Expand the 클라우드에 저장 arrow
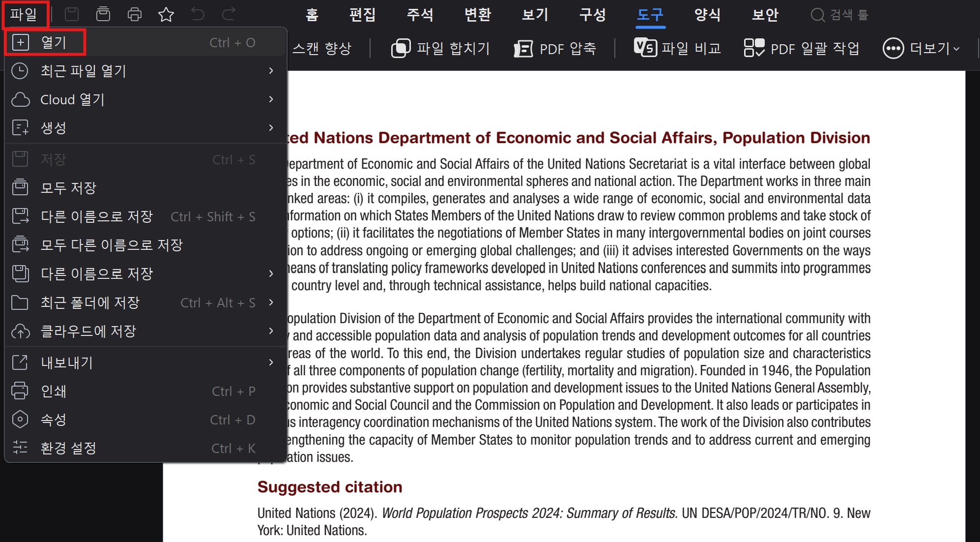 pyautogui.click(x=271, y=331)
